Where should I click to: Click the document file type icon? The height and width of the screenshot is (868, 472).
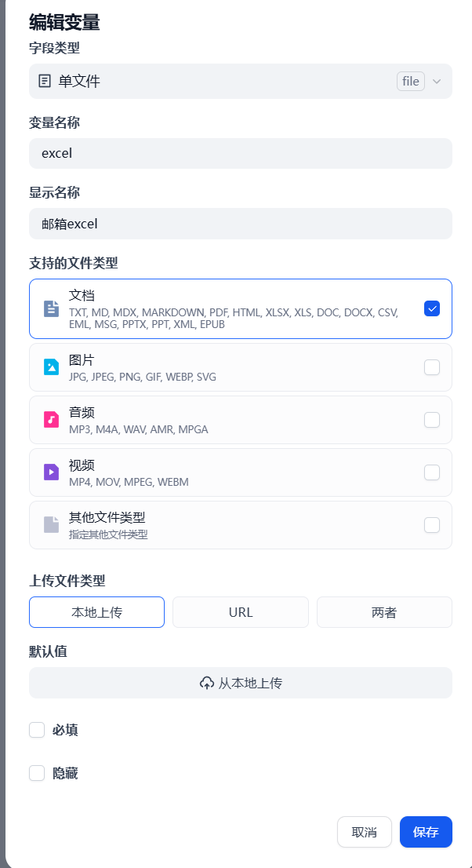pos(51,308)
